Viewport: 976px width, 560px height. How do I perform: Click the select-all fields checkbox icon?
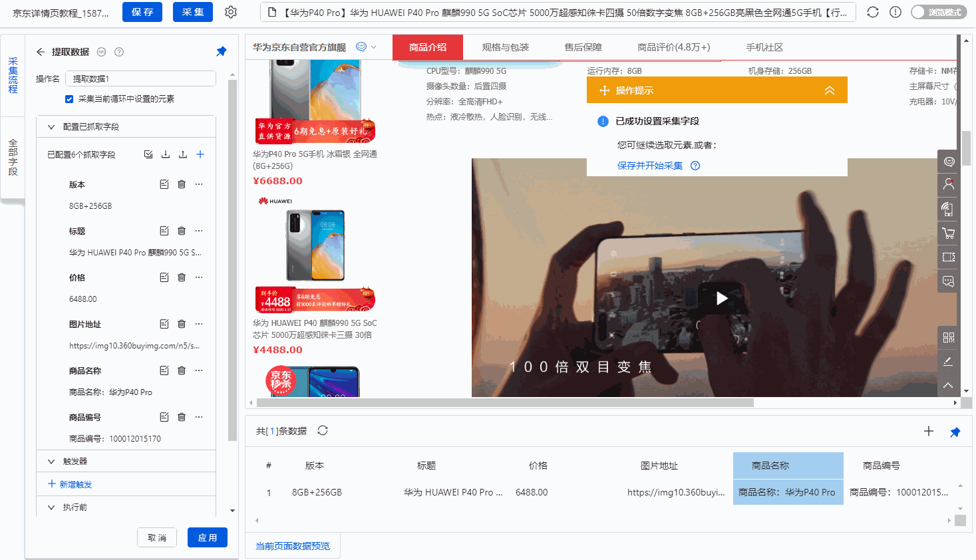click(x=148, y=154)
